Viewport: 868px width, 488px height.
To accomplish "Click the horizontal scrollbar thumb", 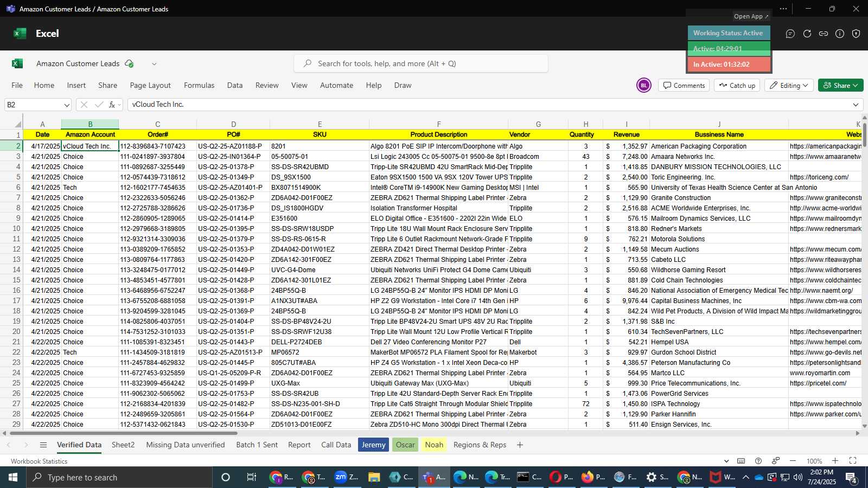I will pyautogui.click(x=124, y=433).
